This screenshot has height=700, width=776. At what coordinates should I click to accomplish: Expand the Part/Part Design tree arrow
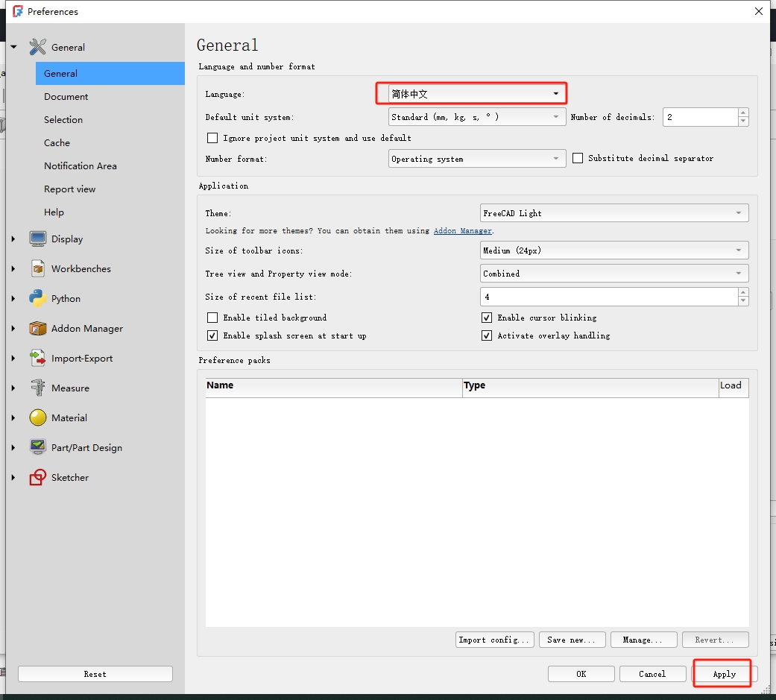click(13, 448)
